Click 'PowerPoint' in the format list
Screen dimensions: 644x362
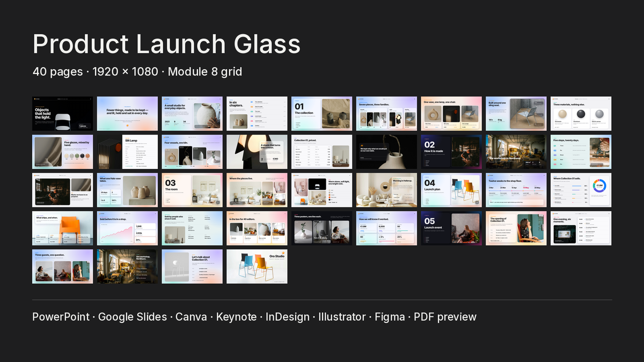tap(61, 317)
